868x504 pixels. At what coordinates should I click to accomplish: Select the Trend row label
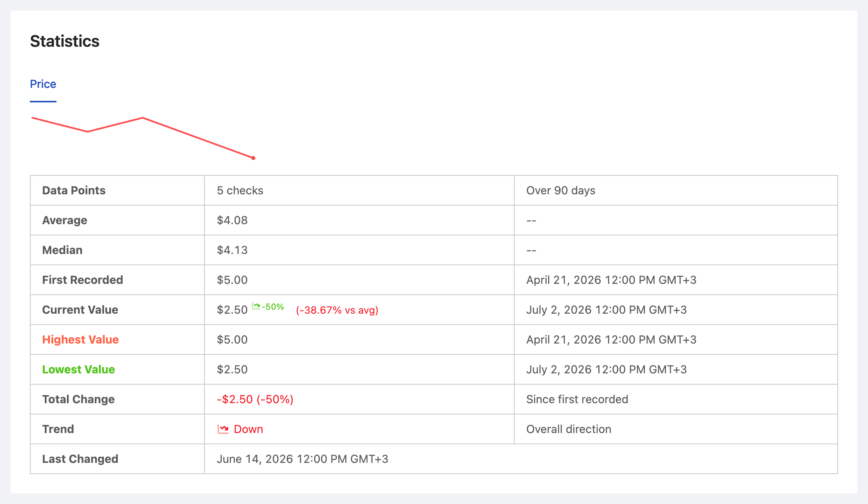(x=58, y=429)
